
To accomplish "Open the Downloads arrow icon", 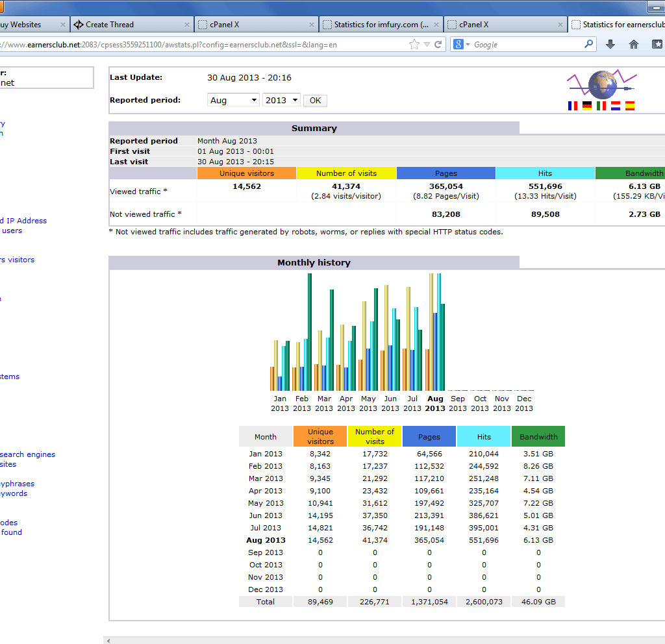I will click(610, 44).
